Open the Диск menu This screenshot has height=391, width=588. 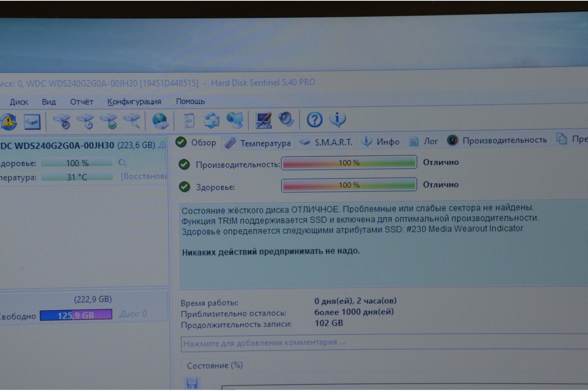(x=19, y=102)
